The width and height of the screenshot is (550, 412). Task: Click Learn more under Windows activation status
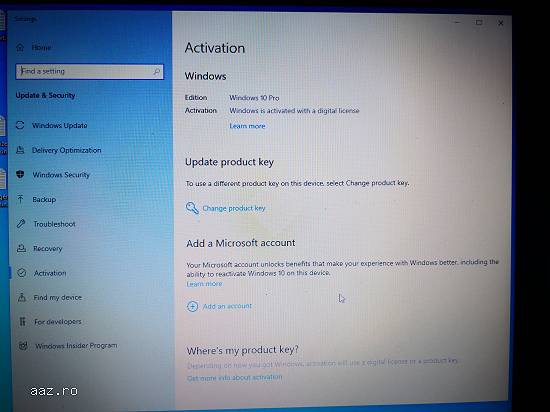(247, 126)
